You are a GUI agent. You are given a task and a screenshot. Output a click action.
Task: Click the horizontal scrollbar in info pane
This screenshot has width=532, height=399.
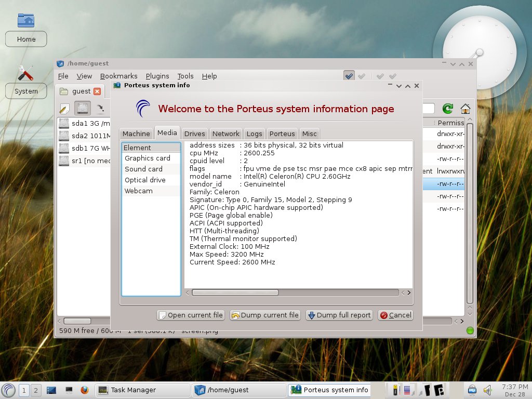[235, 293]
